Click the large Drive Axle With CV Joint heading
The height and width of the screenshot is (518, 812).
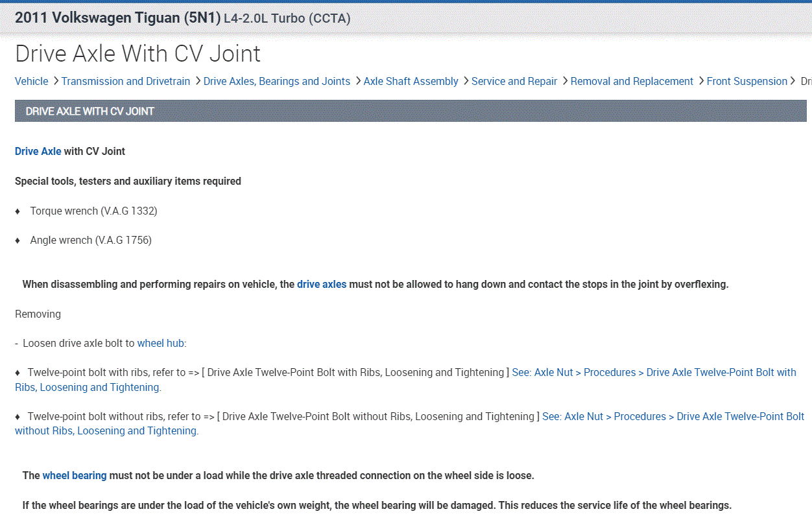pos(137,53)
